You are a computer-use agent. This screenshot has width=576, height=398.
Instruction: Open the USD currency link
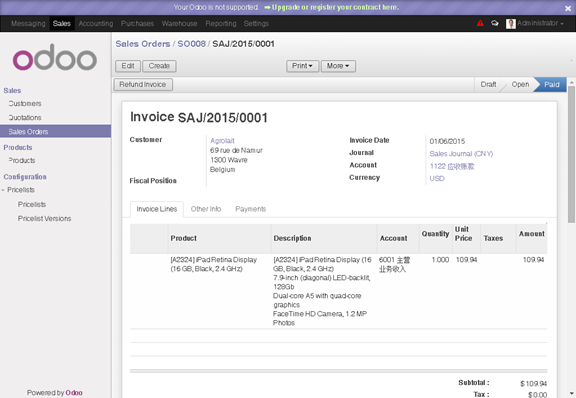[x=437, y=179]
